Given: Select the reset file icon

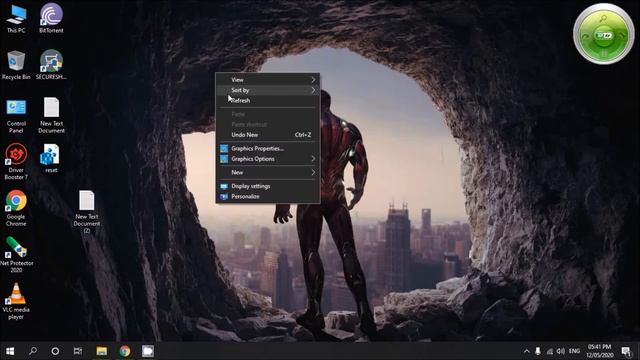Looking at the screenshot, I should [51, 159].
